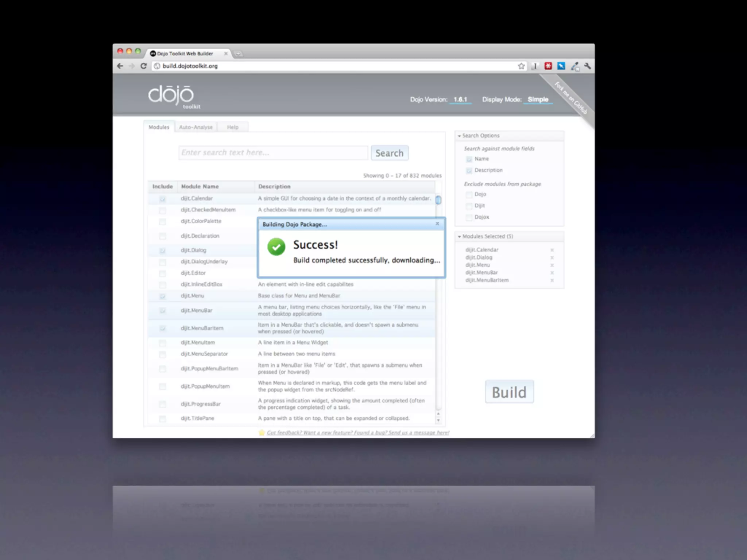This screenshot has height=560, width=747.
Task: Toggle include checkbox for dijit.CheckedMenuItem
Action: 163,210
